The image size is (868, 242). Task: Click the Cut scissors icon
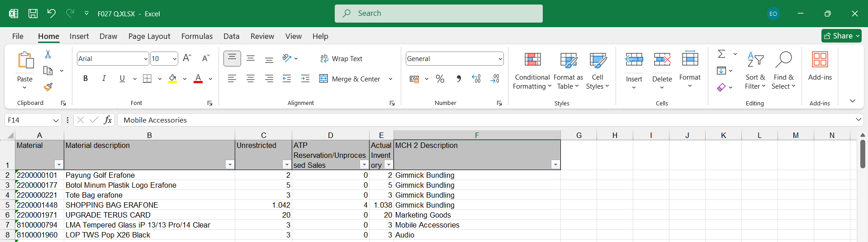tap(48, 54)
